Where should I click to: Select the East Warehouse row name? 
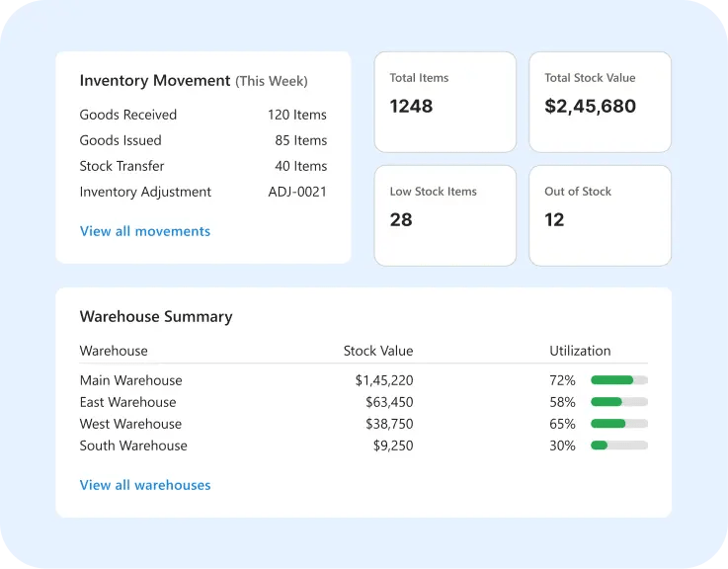(x=127, y=402)
